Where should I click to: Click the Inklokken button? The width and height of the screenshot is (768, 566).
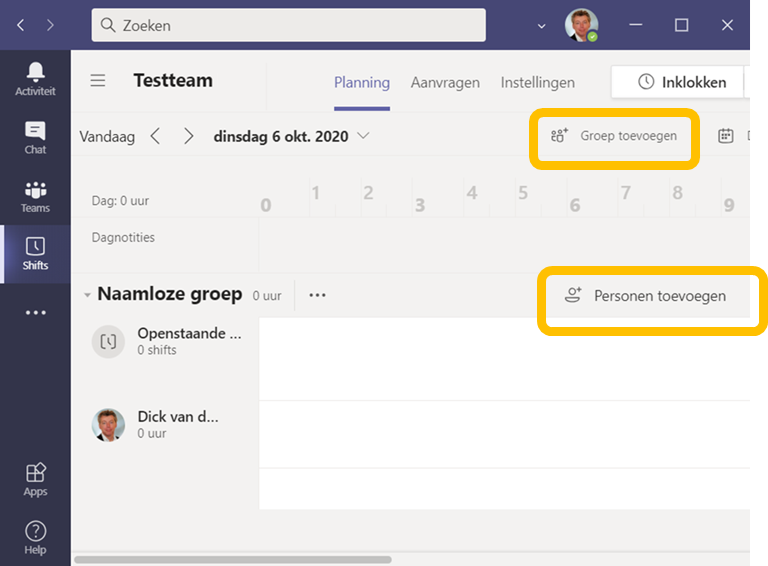pos(677,82)
